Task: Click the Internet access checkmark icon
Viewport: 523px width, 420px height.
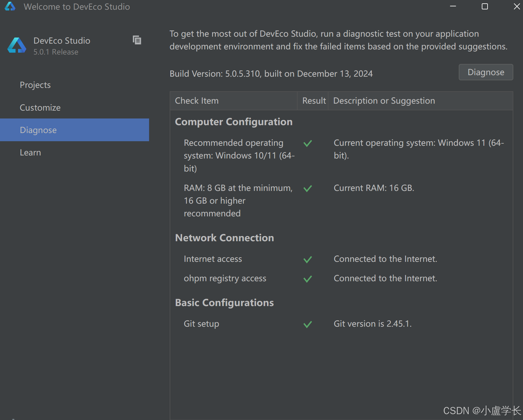Action: 308,259
